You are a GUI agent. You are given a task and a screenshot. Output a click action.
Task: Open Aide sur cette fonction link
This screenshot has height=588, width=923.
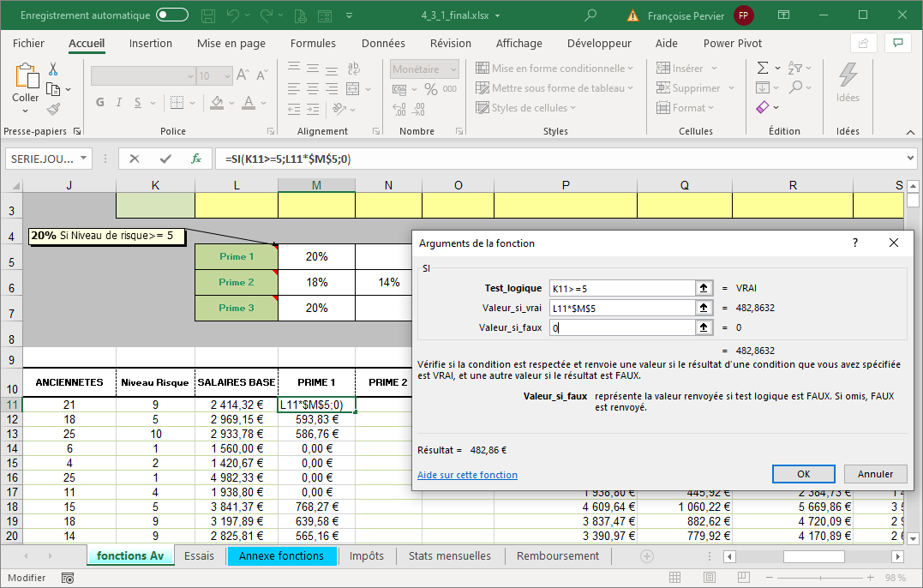pos(467,475)
